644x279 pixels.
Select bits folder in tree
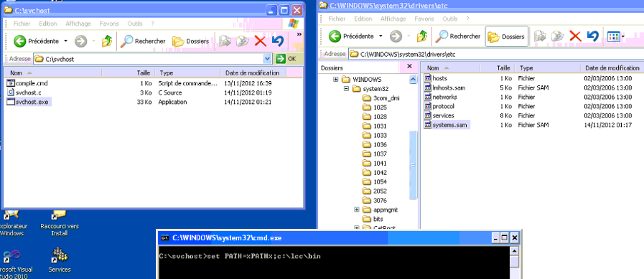click(x=373, y=219)
